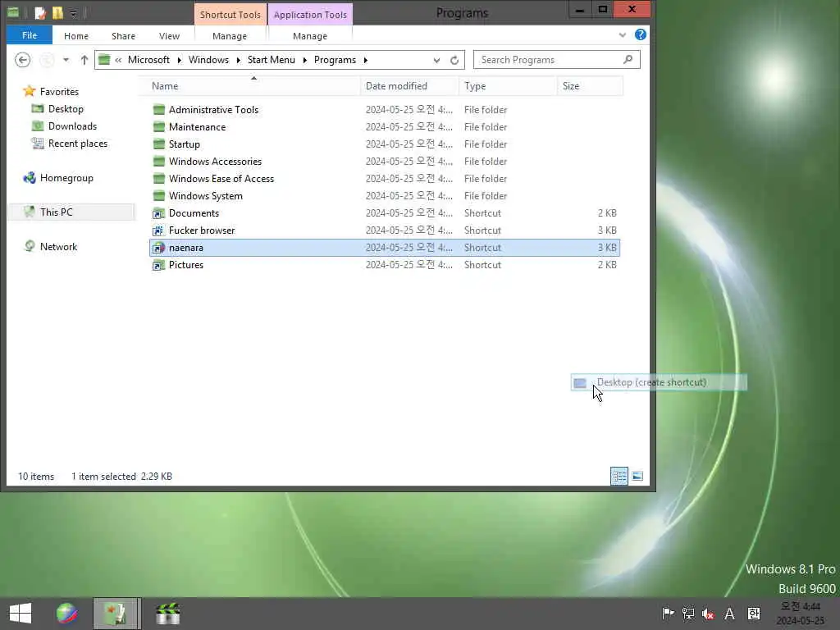Open Manage tab under Shortcut Tools
The image size is (840, 630).
tap(230, 36)
